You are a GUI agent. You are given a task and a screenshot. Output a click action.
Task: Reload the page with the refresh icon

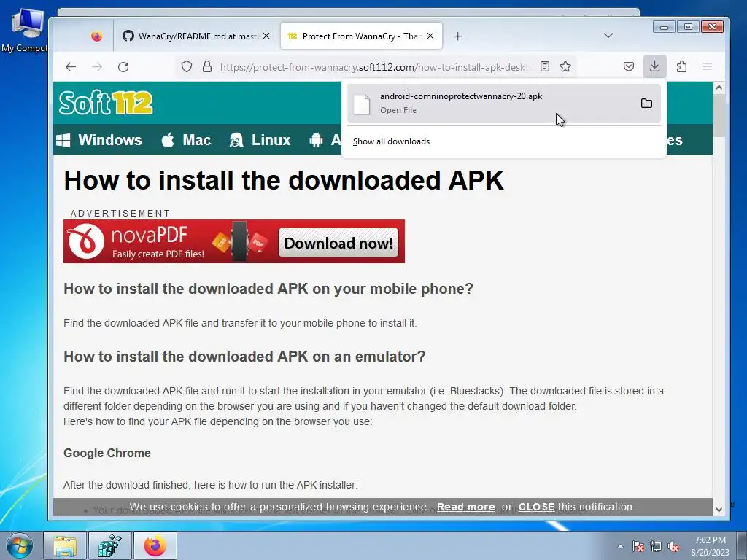pos(123,66)
